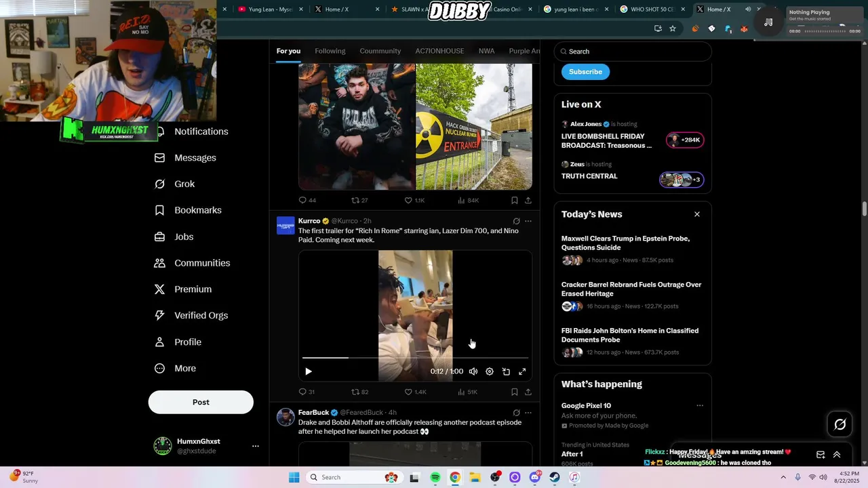Image resolution: width=868 pixels, height=488 pixels.
Task: Open the video settings gear
Action: (490, 371)
